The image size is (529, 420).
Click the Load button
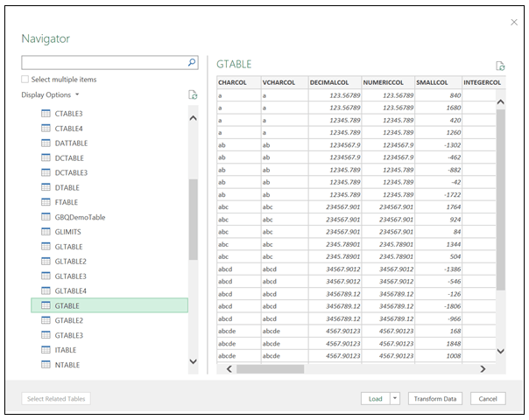(x=375, y=398)
